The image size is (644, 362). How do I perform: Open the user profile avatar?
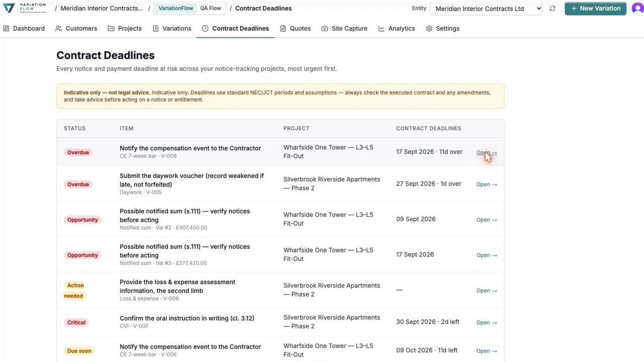coord(637,9)
